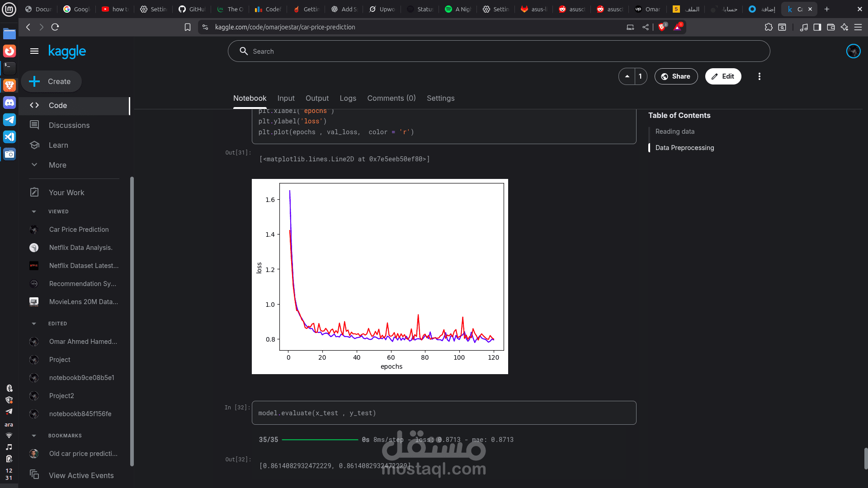Open the Discussions sidebar icon
The height and width of the screenshot is (488, 868).
(34, 125)
